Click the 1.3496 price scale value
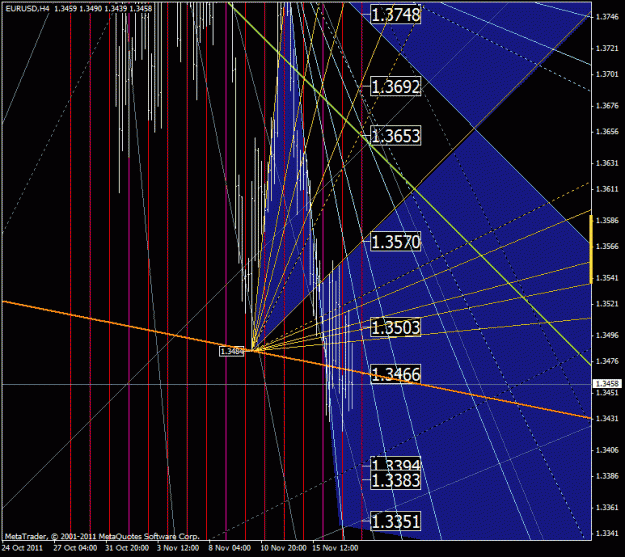Viewport: 625px width, 557px height. 607,335
